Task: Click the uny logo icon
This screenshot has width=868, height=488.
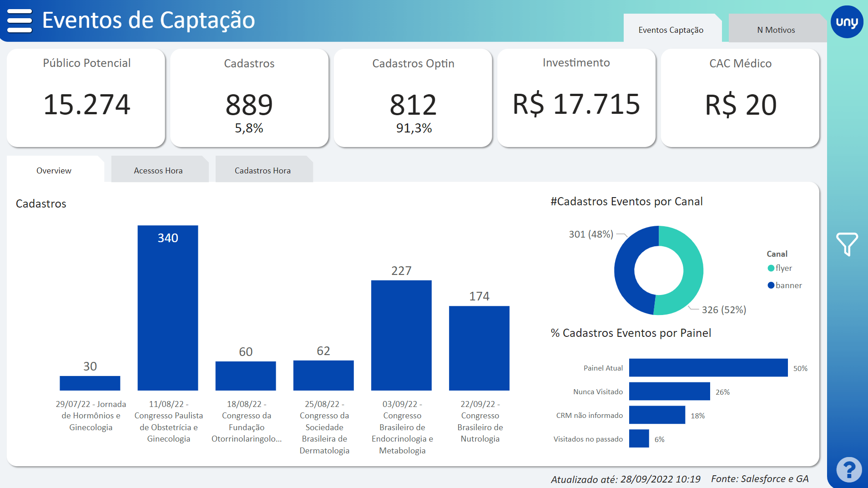Action: (847, 22)
